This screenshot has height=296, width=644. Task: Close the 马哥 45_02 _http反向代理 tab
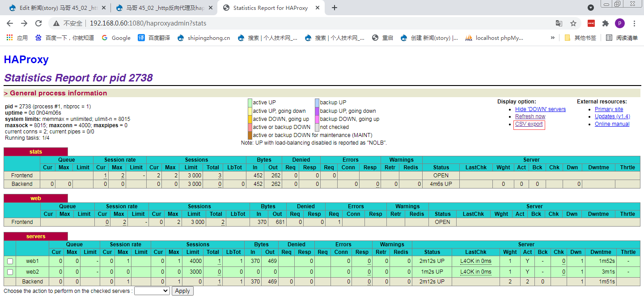coord(211,8)
